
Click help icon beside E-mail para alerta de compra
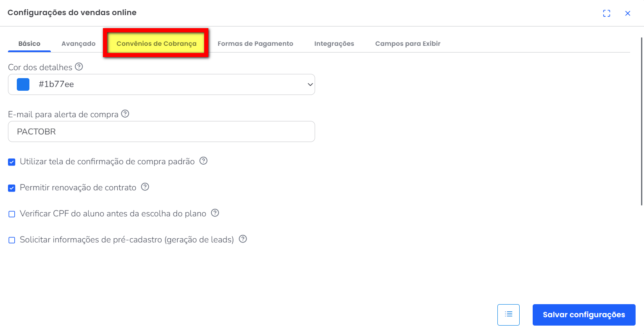pyautogui.click(x=125, y=114)
